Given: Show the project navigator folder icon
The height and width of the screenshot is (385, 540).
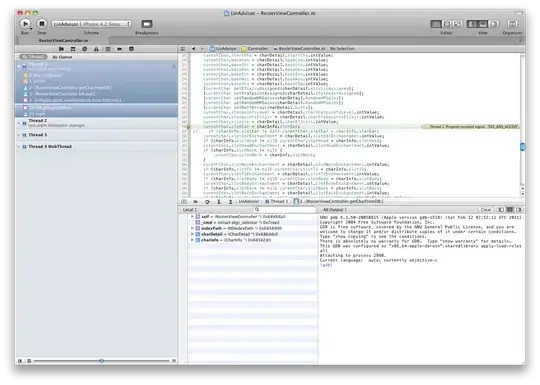Looking at the screenshot, I should pos(61,49).
